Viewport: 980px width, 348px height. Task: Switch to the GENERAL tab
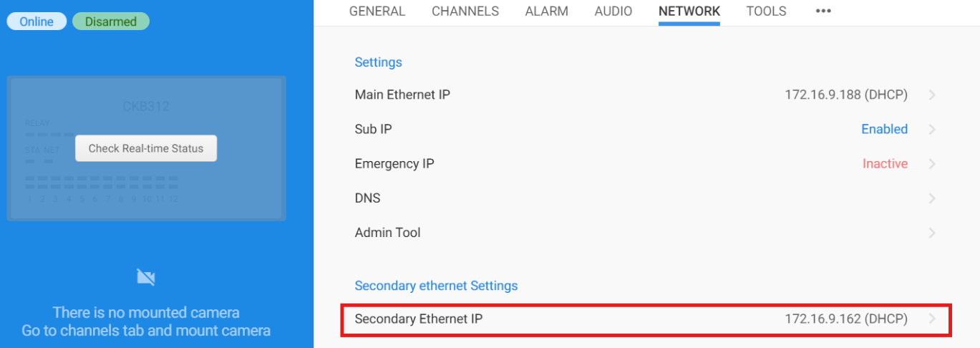377,11
